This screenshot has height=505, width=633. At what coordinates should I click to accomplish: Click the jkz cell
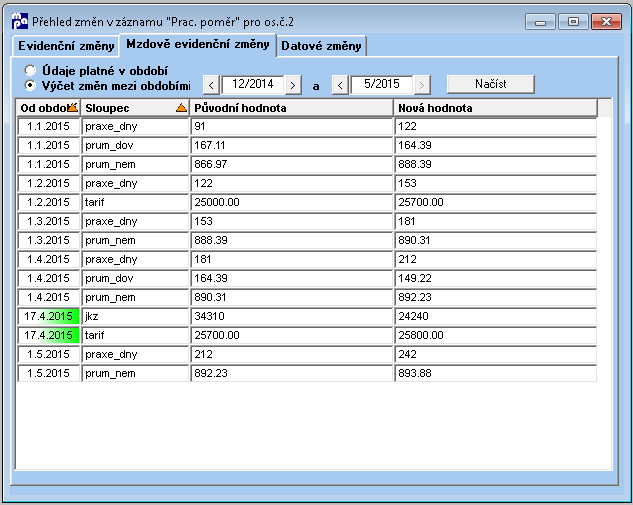(135, 316)
